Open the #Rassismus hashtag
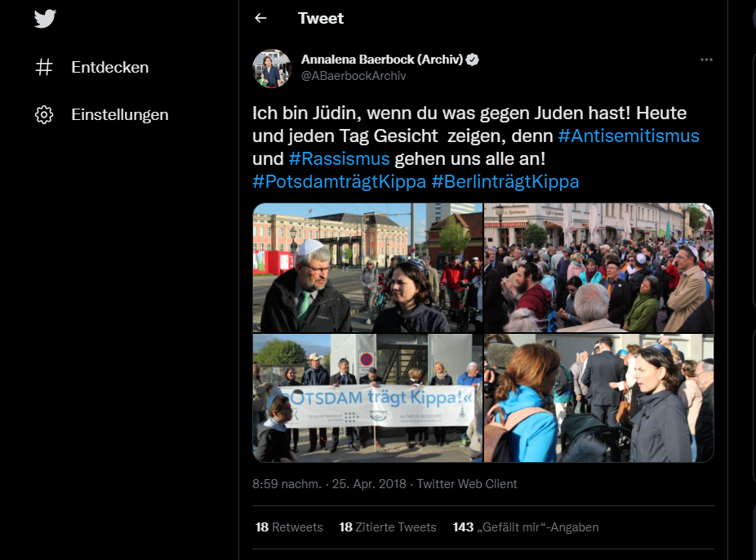 tap(339, 158)
